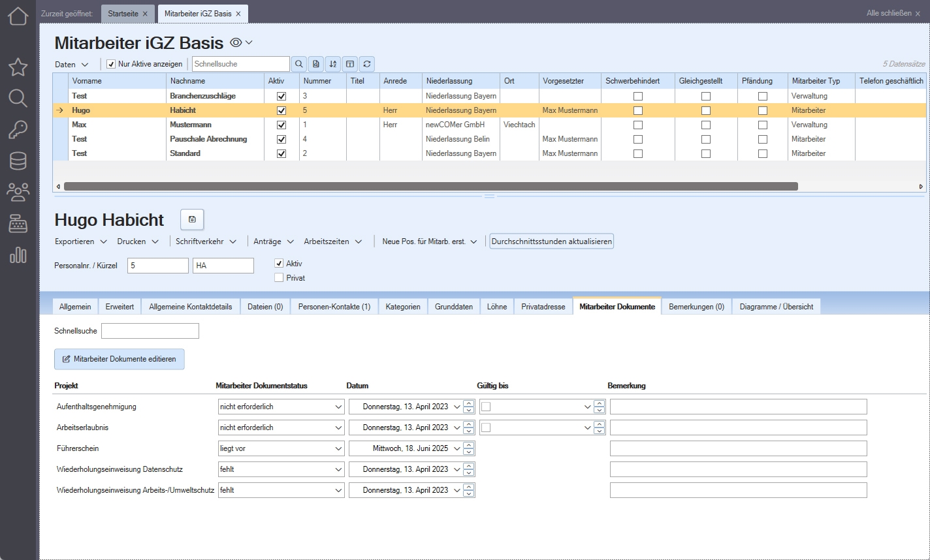The image size is (930, 560).
Task: Click the save icon beside Hugo Habicht
Action: 192,219
